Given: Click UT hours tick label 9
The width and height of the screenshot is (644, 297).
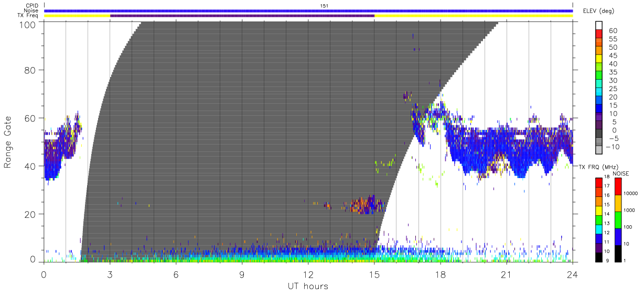Looking at the screenshot, I should click(x=242, y=274).
